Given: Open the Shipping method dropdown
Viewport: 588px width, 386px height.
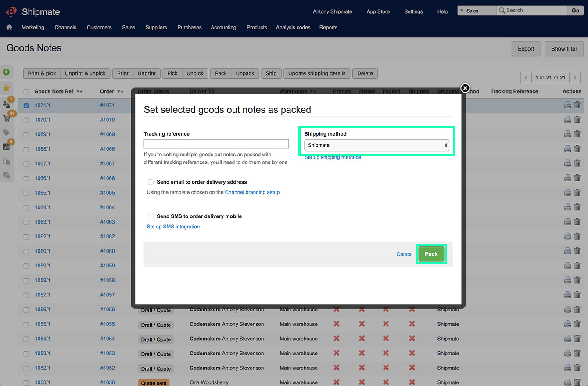Looking at the screenshot, I should click(376, 145).
